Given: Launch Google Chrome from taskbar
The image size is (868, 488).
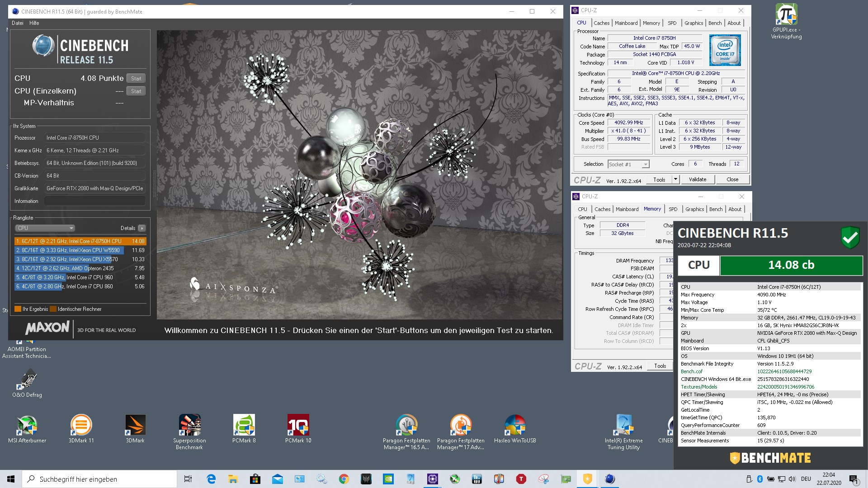Looking at the screenshot, I should tap(344, 479).
